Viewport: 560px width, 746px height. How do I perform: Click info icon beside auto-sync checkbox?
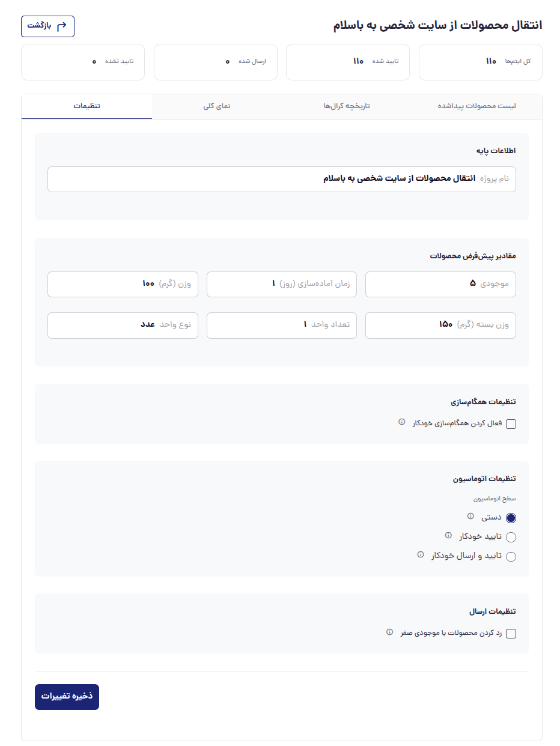(x=402, y=422)
